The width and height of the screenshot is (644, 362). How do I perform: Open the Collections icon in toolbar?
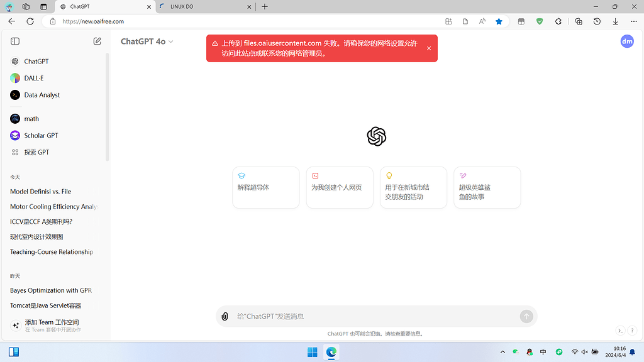tap(579, 21)
